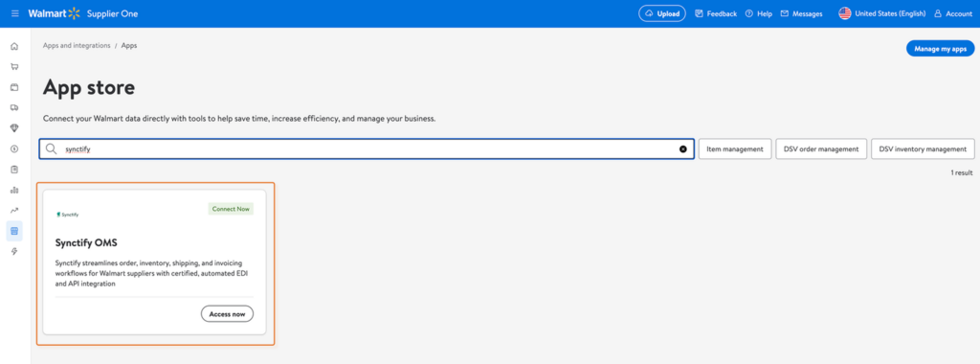Open the United States (English) language selector
This screenshot has width=980, height=364.
(x=881, y=13)
